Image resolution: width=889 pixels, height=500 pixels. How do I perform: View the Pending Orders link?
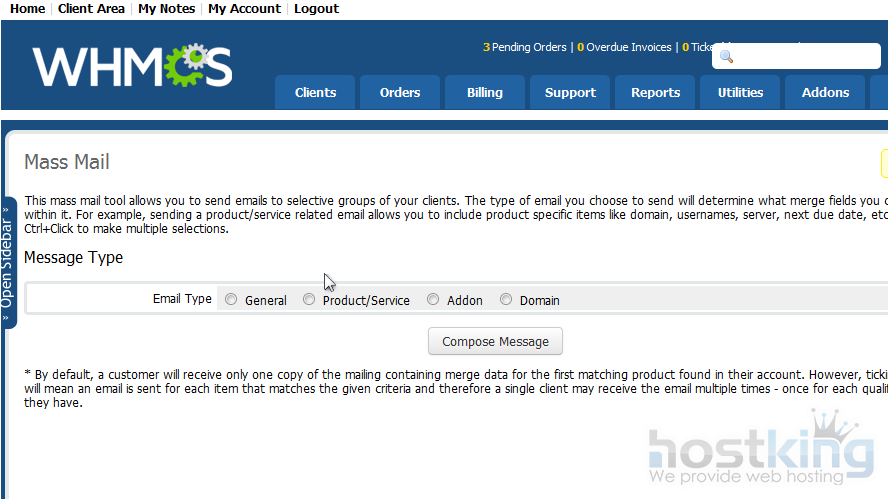(529, 47)
